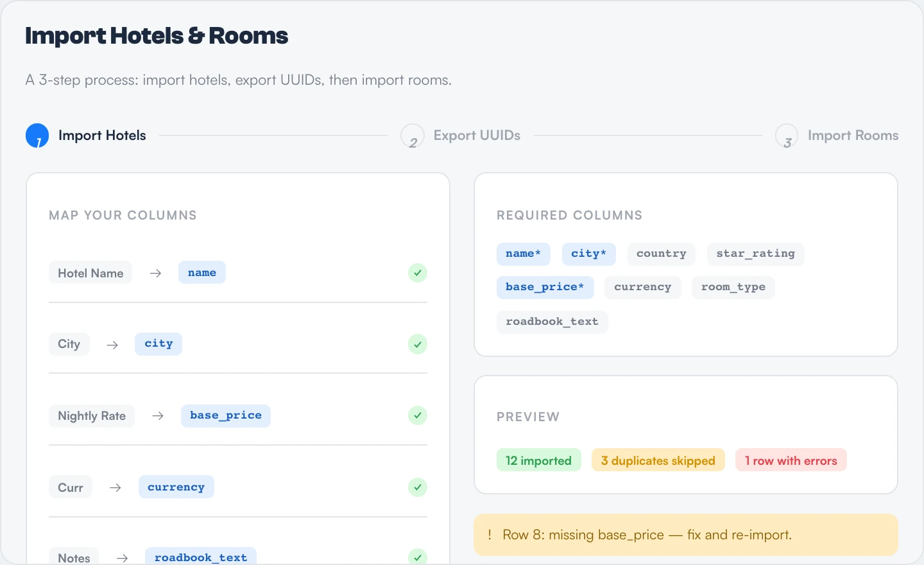Select the Notes source column chip
Viewport: 924px width, 565px height.
pos(74,557)
